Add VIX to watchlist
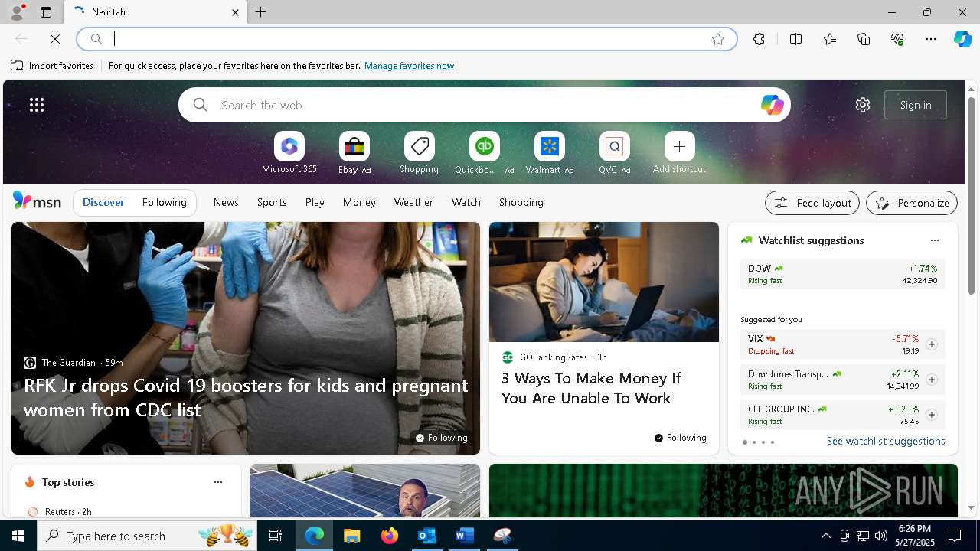This screenshot has width=980, height=551. [x=931, y=344]
